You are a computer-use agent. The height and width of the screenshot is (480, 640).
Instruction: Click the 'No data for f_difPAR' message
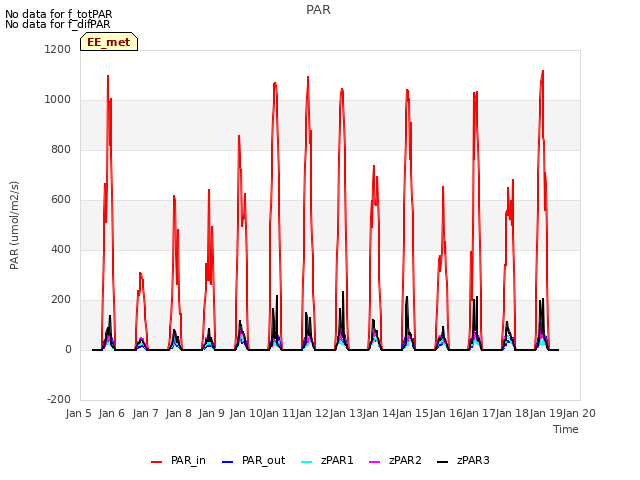click(x=58, y=24)
